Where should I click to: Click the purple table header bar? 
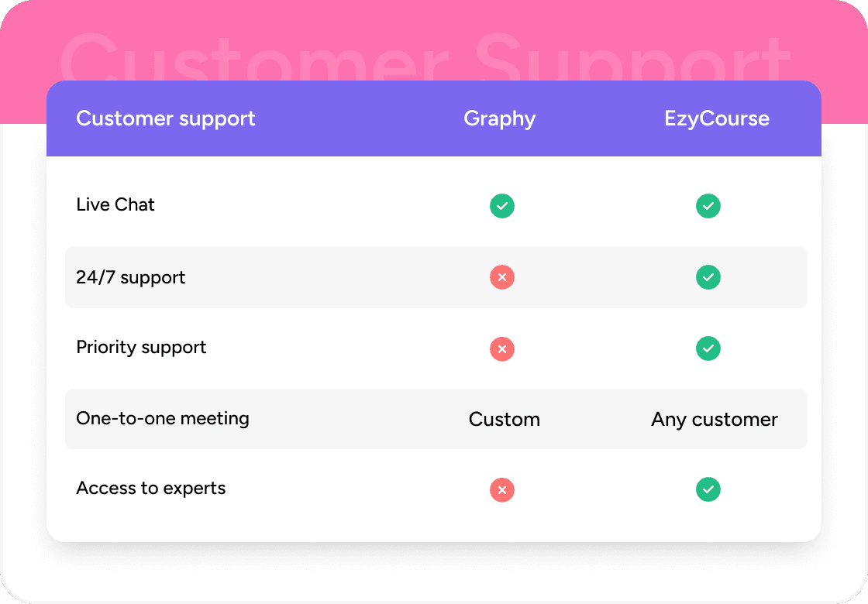coord(349,139)
